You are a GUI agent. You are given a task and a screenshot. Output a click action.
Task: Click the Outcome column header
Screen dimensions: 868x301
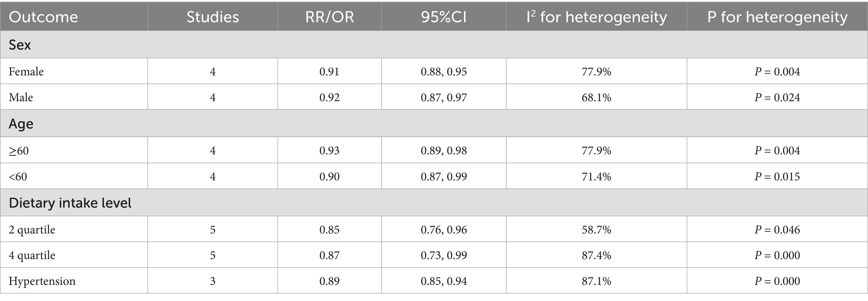[x=43, y=17]
